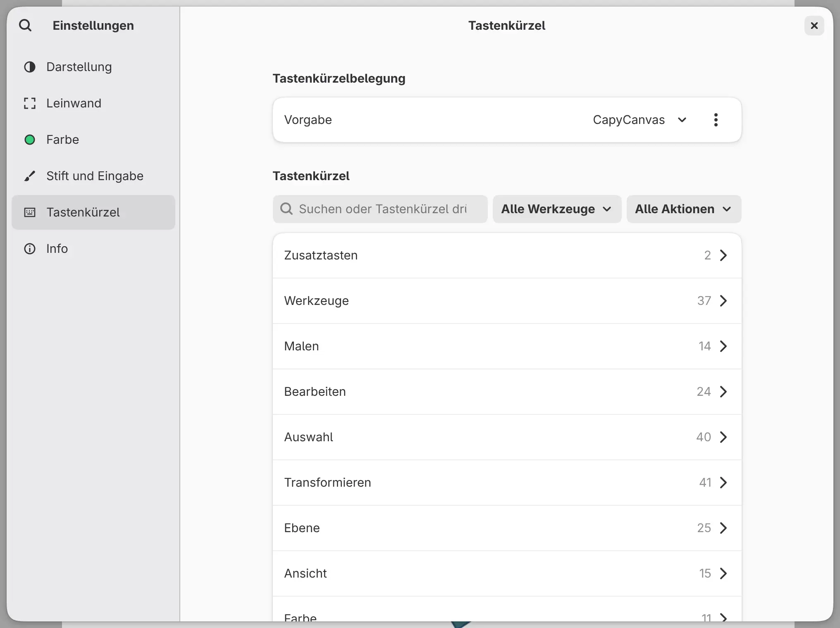This screenshot has height=628, width=840.
Task: Click the Darstellung half-circle icon
Action: [x=30, y=67]
